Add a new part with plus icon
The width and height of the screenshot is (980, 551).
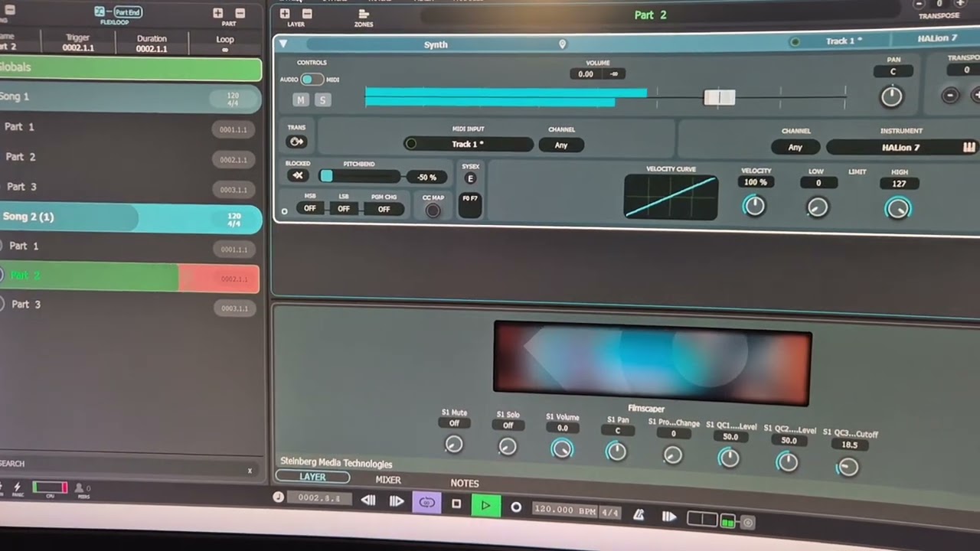[x=218, y=13]
